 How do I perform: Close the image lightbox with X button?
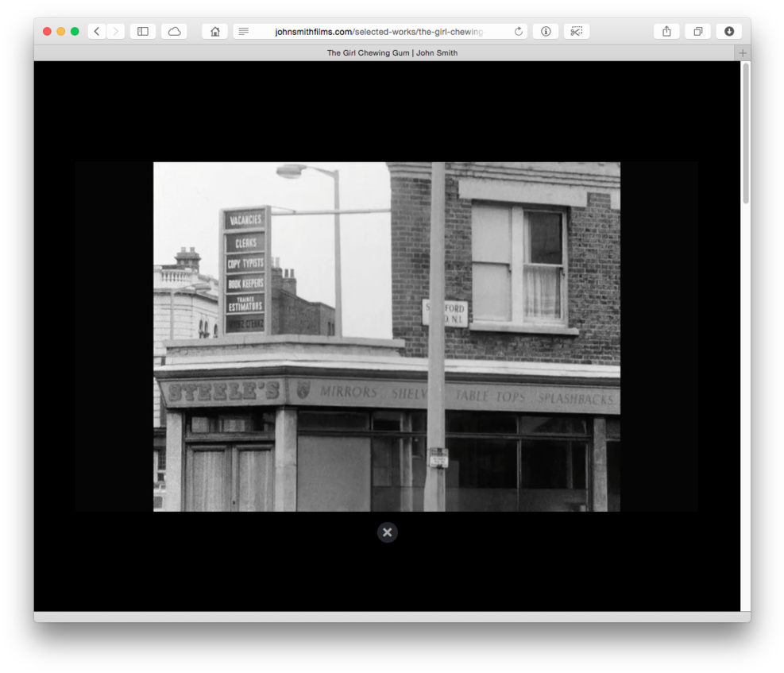tap(387, 532)
